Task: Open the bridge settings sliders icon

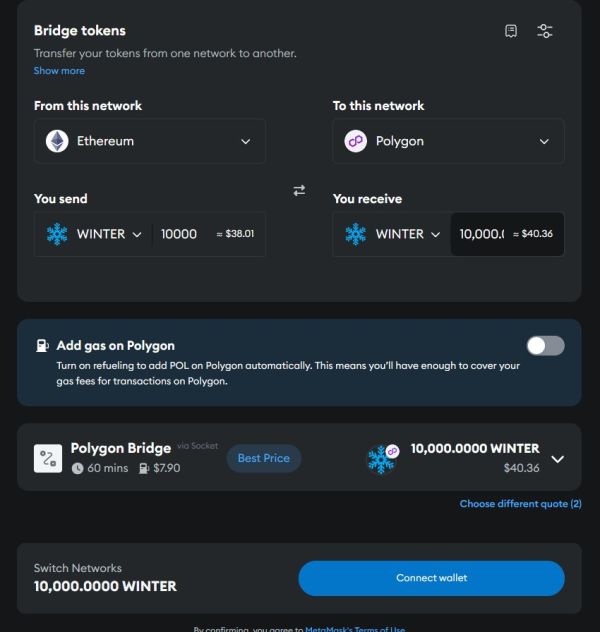Action: [545, 31]
